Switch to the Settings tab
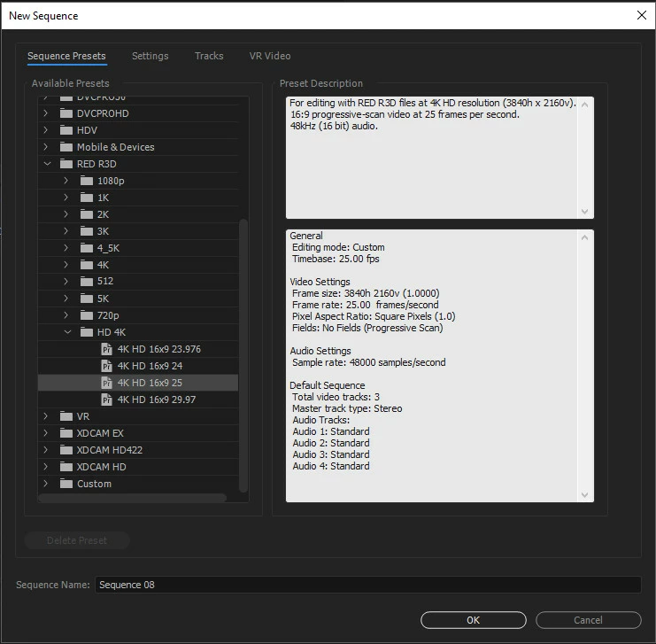Screen dimensions: 656x644 coord(150,56)
